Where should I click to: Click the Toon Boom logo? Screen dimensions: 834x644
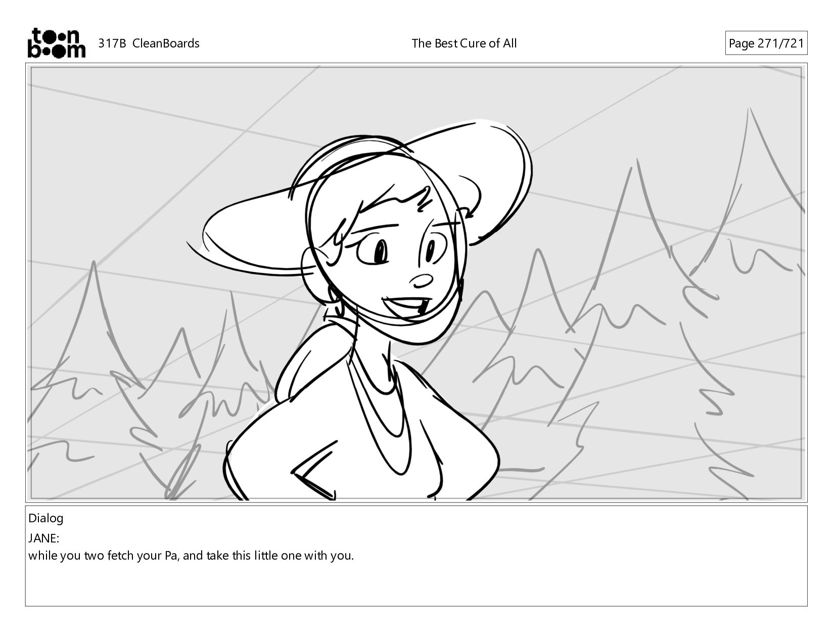56,43
